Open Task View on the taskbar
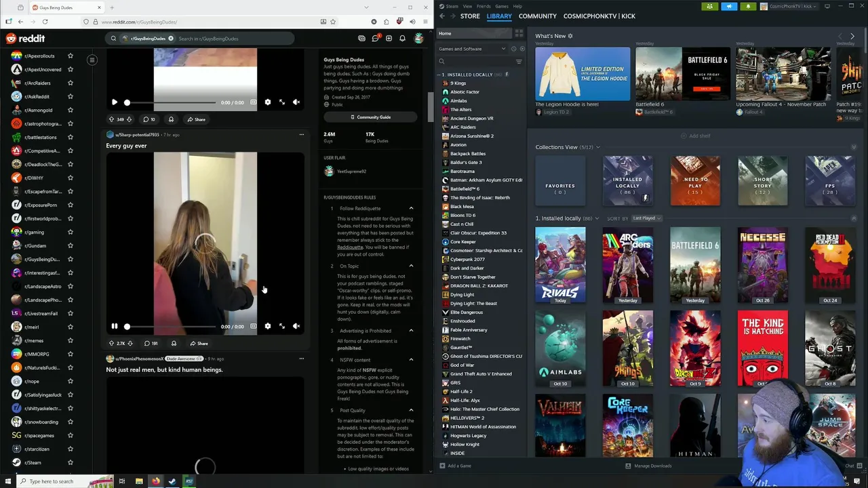The image size is (868, 488). point(122,481)
